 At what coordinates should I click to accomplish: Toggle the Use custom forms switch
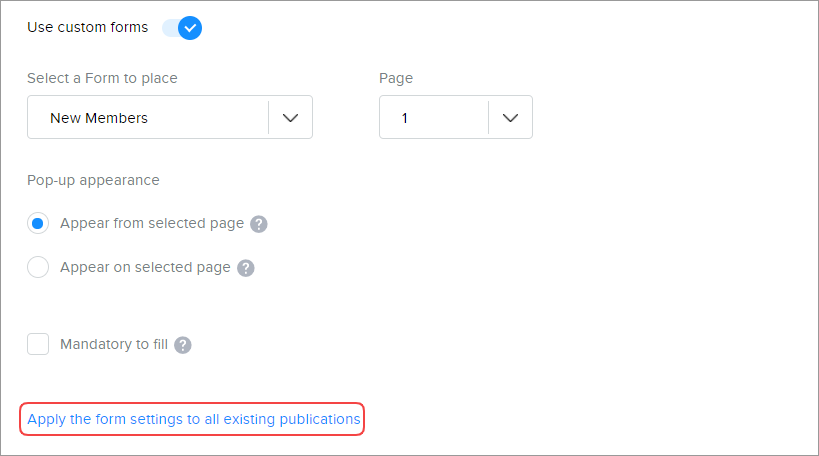182,28
